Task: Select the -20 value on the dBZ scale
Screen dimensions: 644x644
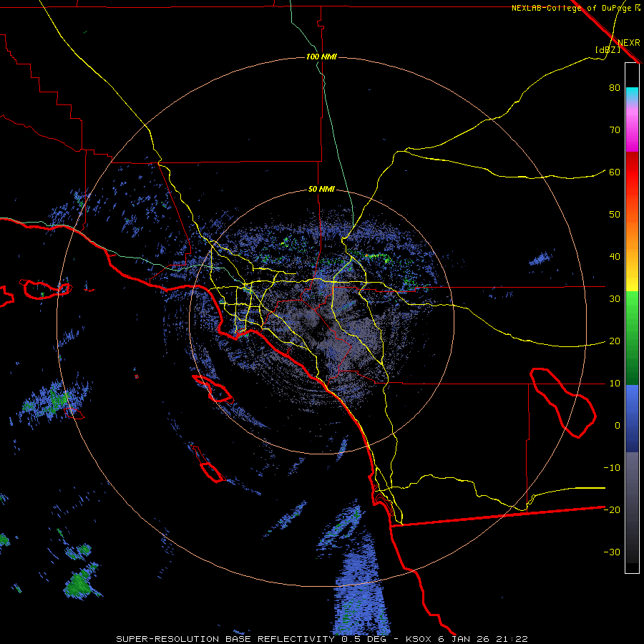Action: (x=612, y=510)
